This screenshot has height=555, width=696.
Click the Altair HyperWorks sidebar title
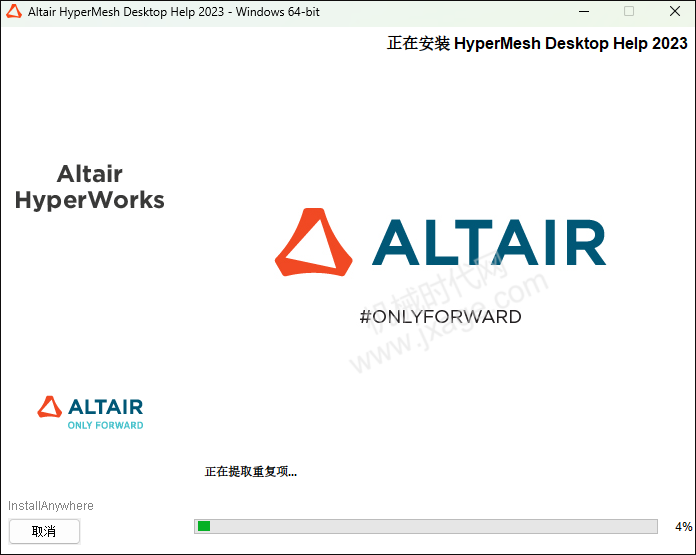point(90,187)
